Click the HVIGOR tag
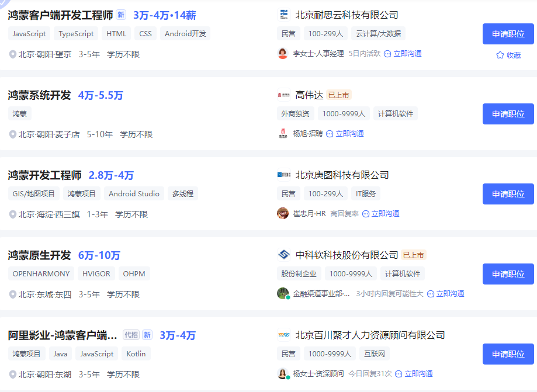The width and height of the screenshot is (537, 392). (x=96, y=274)
